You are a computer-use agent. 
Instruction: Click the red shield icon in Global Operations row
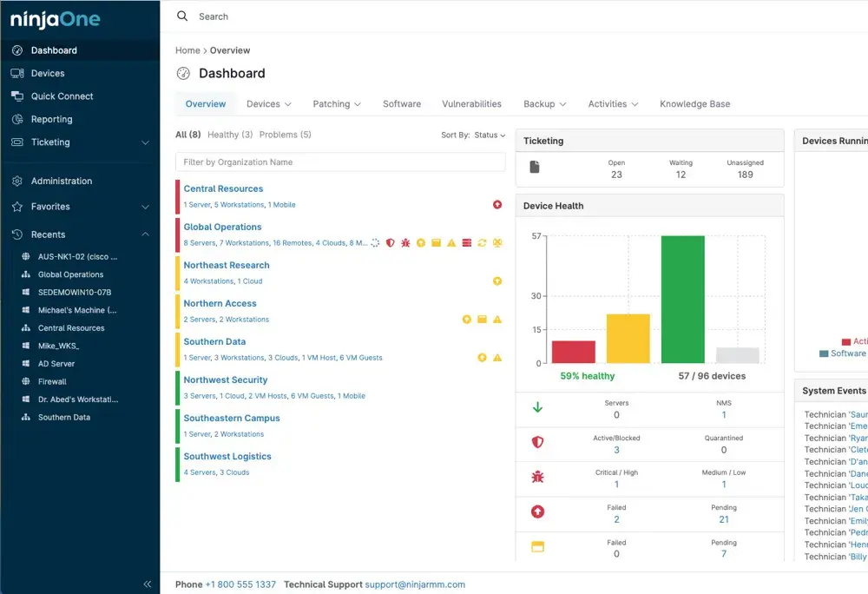391,243
